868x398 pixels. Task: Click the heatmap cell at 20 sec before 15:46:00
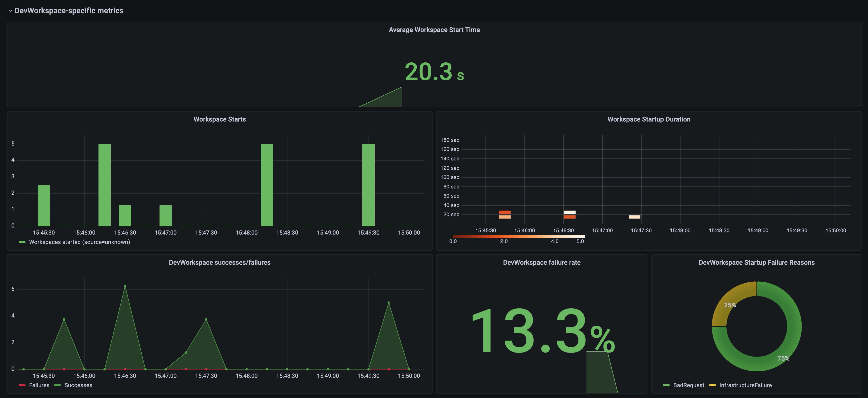coord(505,212)
